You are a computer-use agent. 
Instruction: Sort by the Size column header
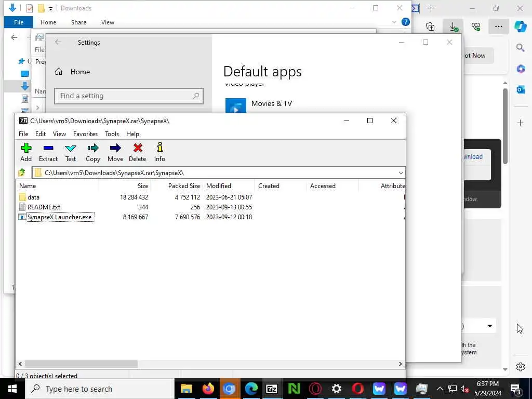[125, 186]
